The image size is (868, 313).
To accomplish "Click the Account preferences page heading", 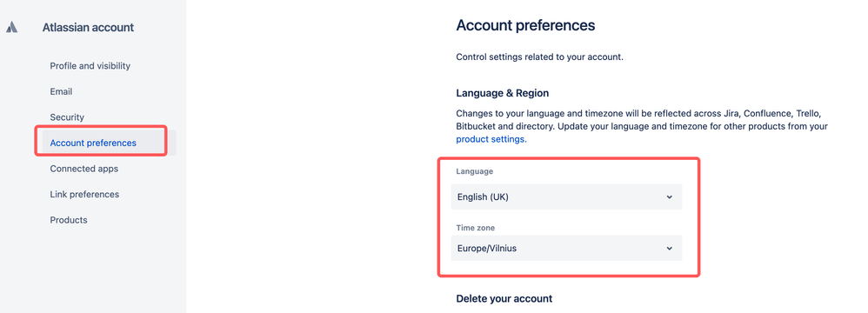I will (525, 25).
